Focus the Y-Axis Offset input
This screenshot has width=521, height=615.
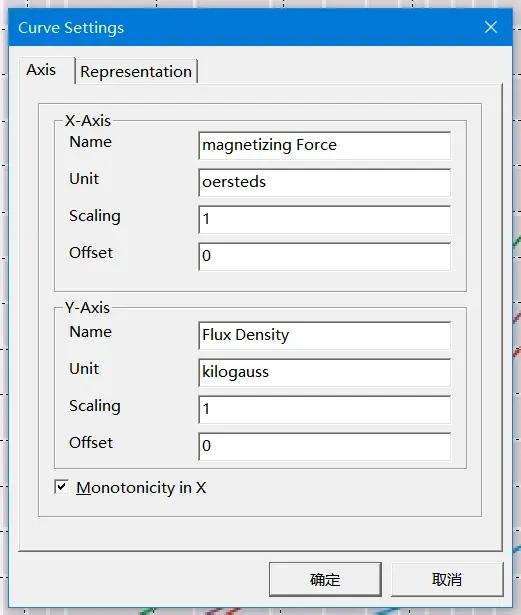tap(324, 446)
